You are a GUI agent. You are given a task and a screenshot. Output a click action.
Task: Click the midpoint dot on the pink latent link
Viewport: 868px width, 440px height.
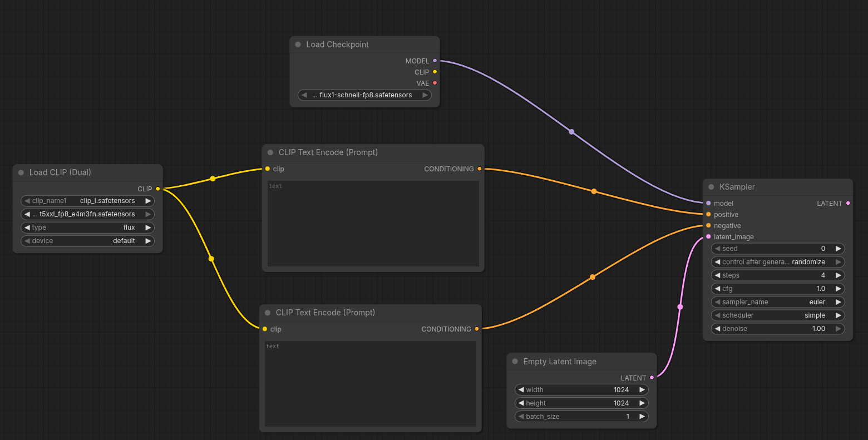point(680,307)
